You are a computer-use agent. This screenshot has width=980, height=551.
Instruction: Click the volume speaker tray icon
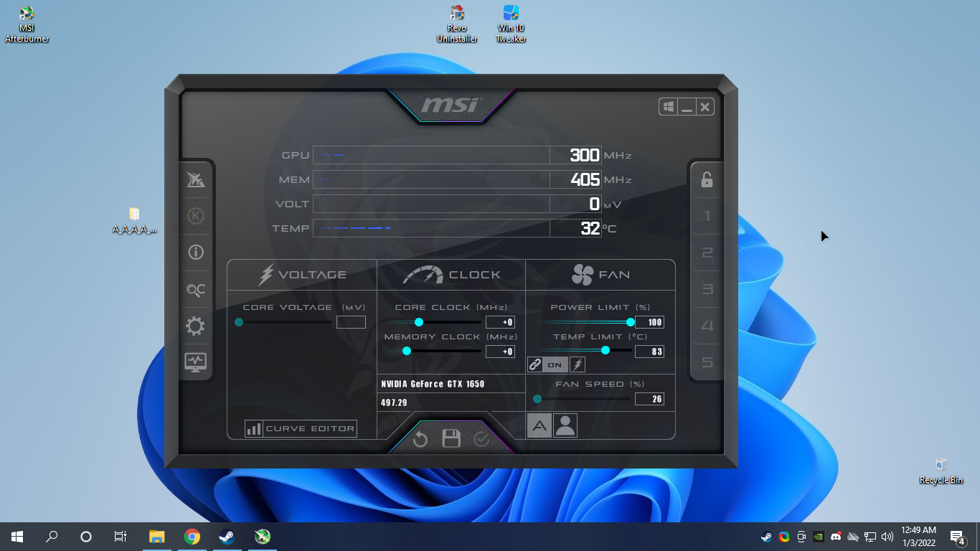point(887,537)
